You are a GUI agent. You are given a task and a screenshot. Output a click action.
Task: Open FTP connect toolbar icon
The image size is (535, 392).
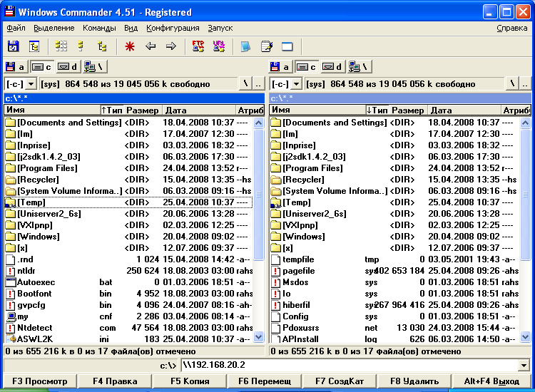(x=198, y=46)
